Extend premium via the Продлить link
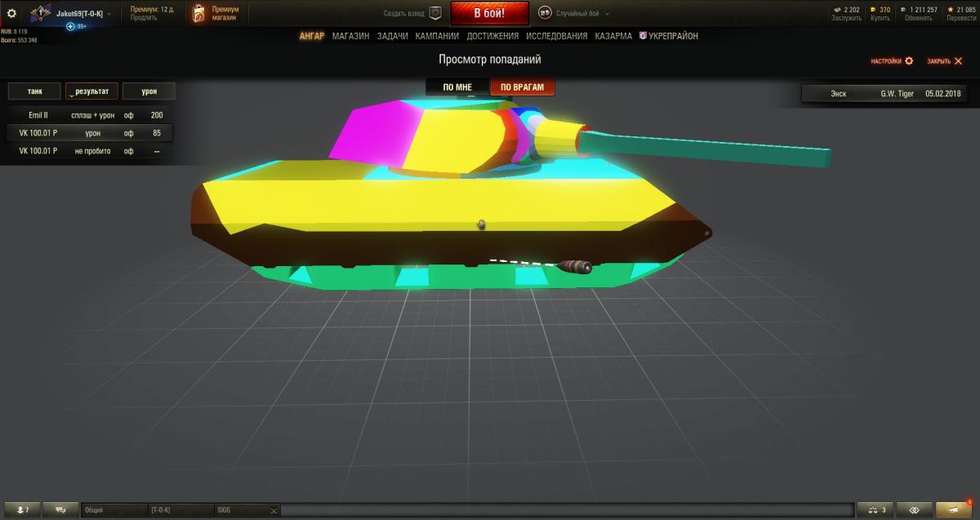 tap(144, 17)
